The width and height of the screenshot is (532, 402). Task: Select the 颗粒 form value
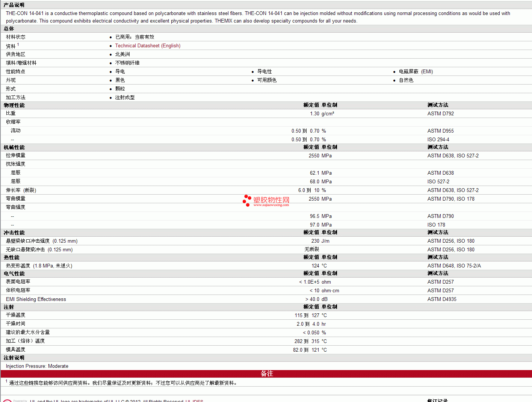(x=120, y=89)
